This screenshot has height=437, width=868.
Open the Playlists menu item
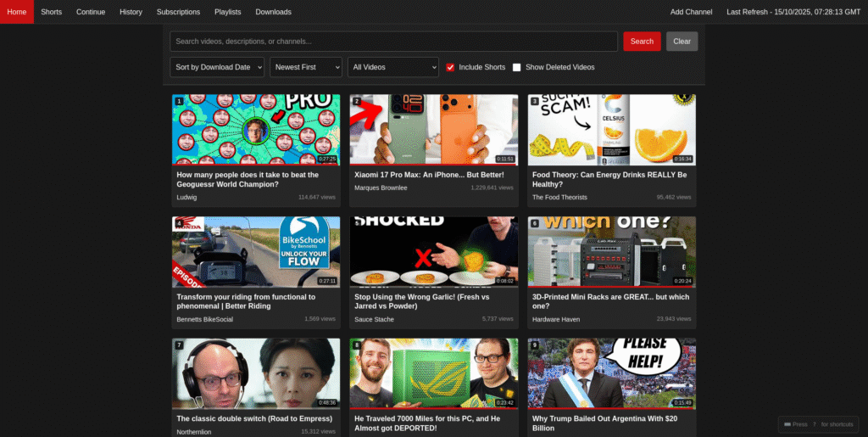tap(228, 12)
